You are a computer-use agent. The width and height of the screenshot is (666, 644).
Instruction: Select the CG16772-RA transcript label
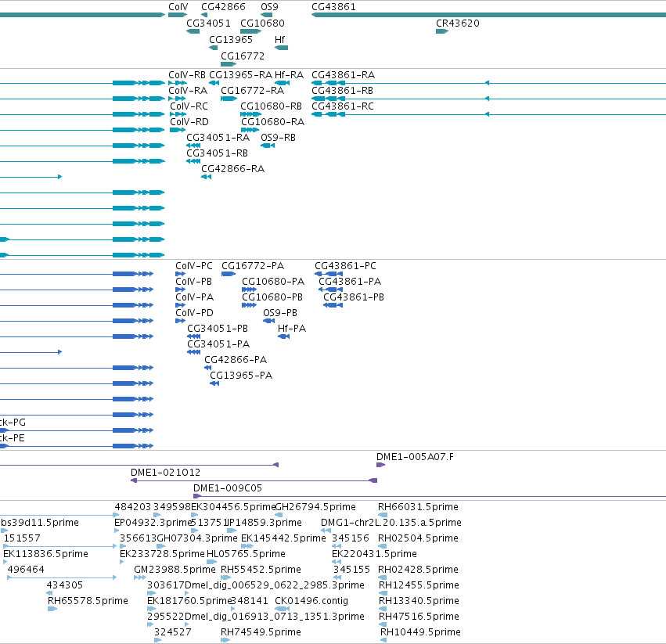(252, 91)
